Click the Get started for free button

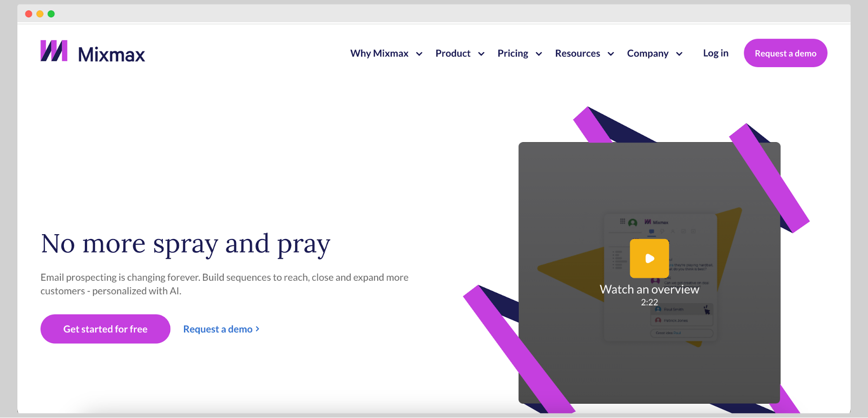pyautogui.click(x=105, y=329)
